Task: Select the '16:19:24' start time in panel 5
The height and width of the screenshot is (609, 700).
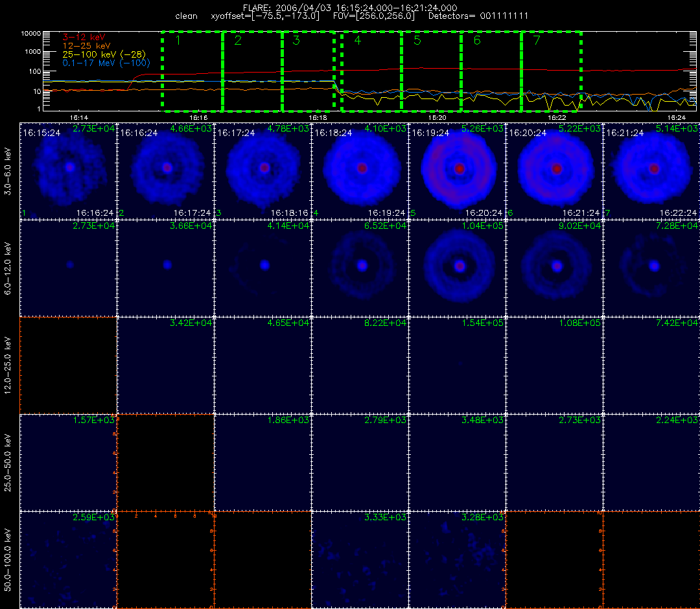Action: [x=430, y=133]
